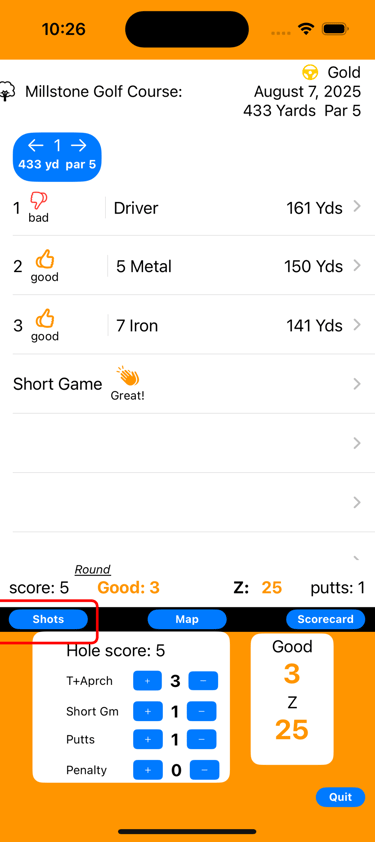Screen dimensions: 375x842
Task: Open Driver shot details chevron
Action: click(357, 206)
